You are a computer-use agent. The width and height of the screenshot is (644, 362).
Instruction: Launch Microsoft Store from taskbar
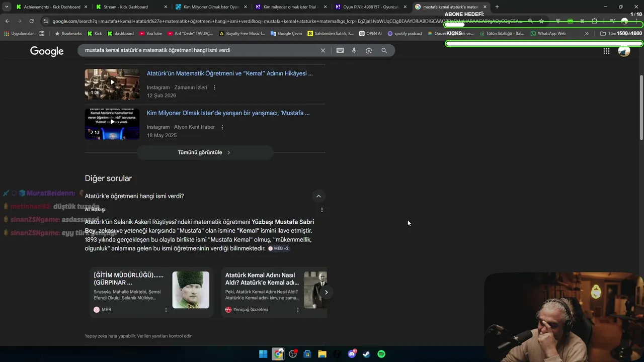307,354
